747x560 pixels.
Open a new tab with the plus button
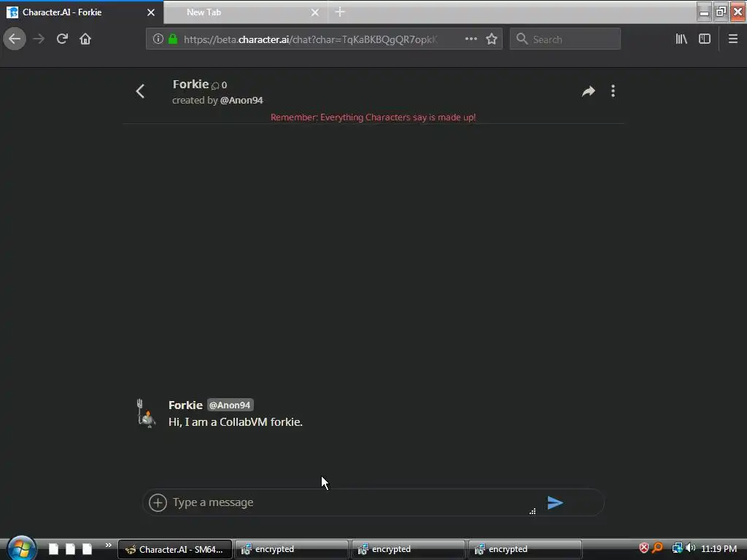tap(340, 12)
